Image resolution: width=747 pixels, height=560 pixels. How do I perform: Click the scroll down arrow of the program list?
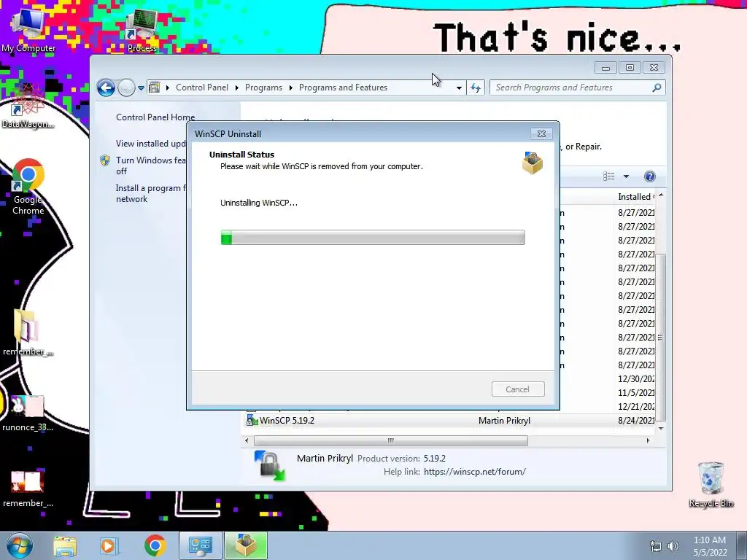tap(661, 429)
